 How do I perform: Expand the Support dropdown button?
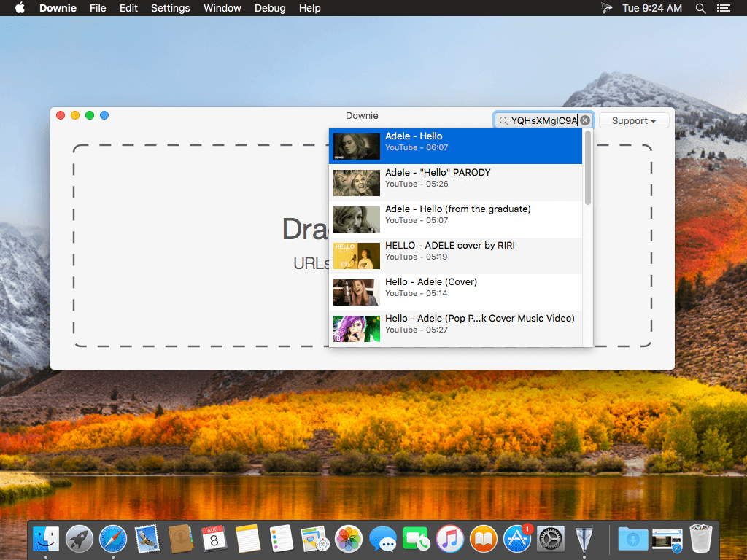pos(634,120)
